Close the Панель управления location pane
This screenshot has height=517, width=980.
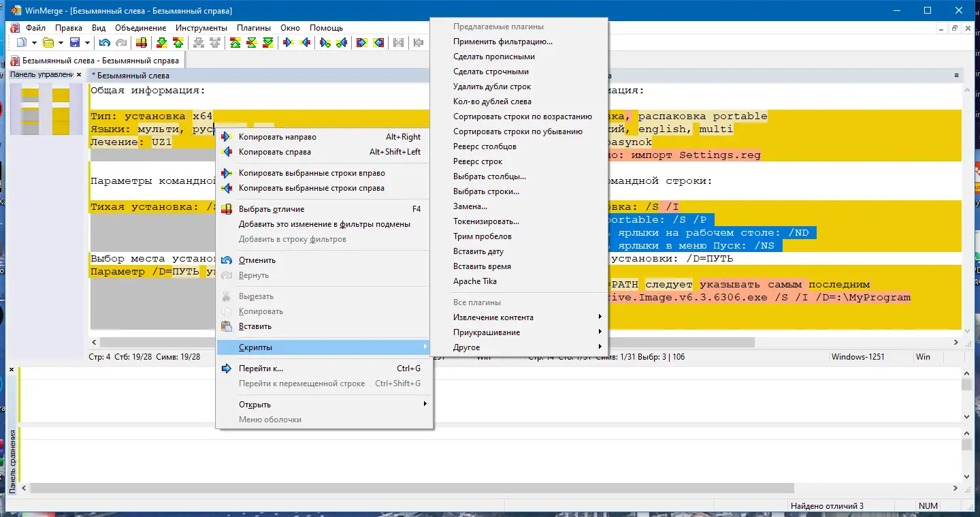(x=80, y=75)
